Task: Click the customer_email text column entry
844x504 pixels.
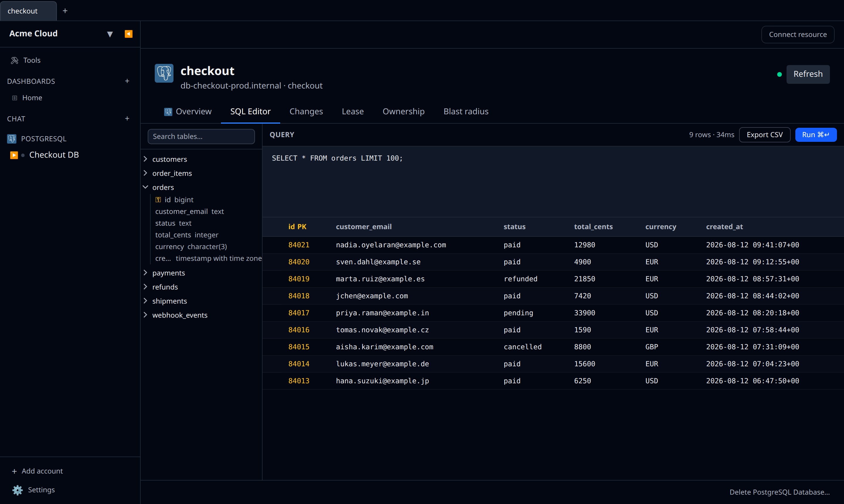Action: [x=189, y=211]
